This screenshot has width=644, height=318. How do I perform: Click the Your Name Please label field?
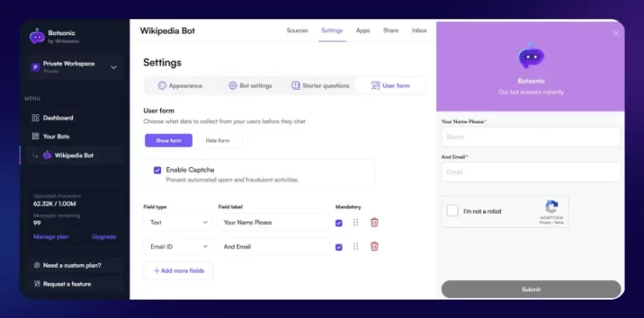tap(274, 222)
